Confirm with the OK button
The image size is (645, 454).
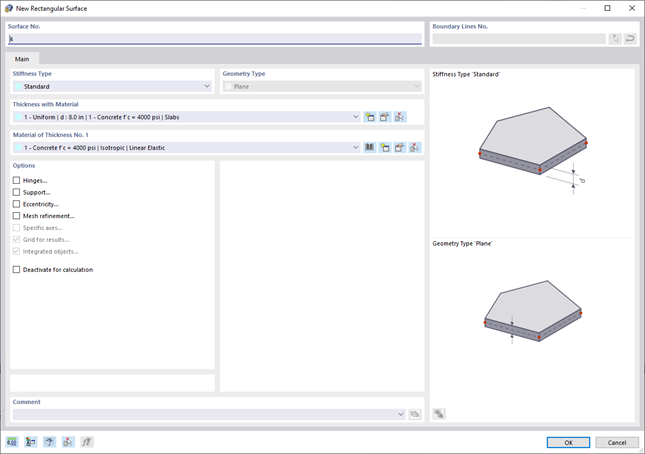568,442
